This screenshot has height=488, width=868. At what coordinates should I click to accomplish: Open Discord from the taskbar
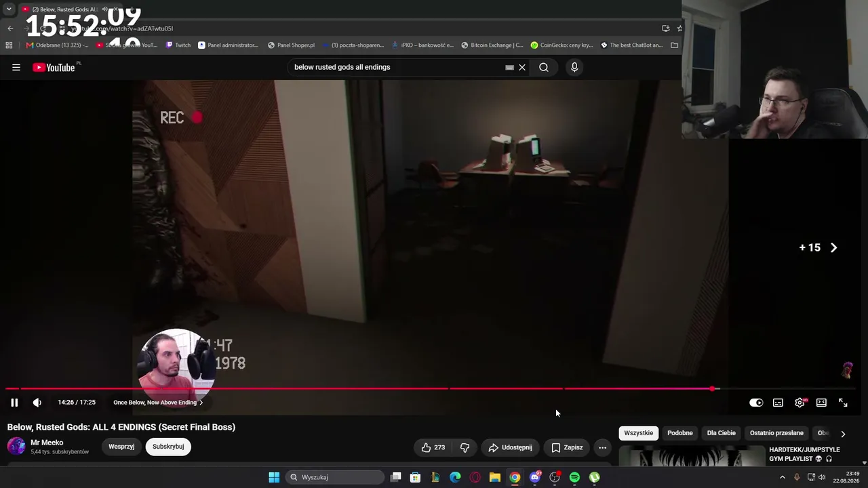coord(535,477)
